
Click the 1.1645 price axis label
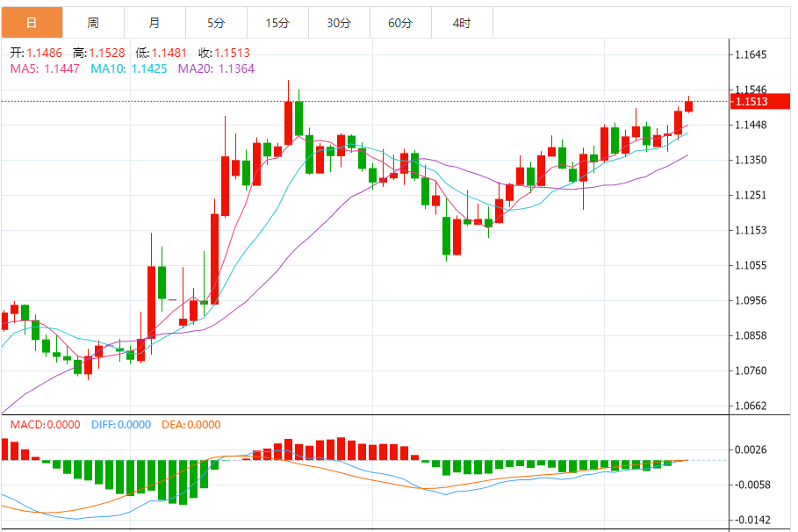click(751, 54)
